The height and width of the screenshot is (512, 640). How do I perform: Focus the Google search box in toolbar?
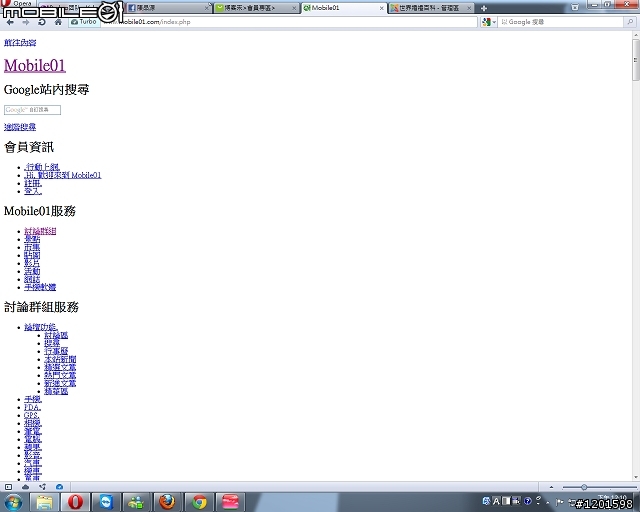pos(561,22)
